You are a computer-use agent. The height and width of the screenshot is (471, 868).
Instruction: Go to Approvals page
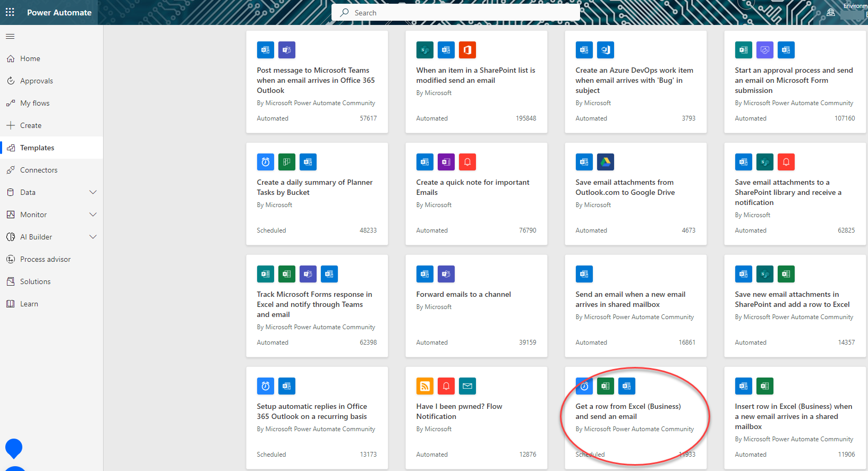coord(52,81)
